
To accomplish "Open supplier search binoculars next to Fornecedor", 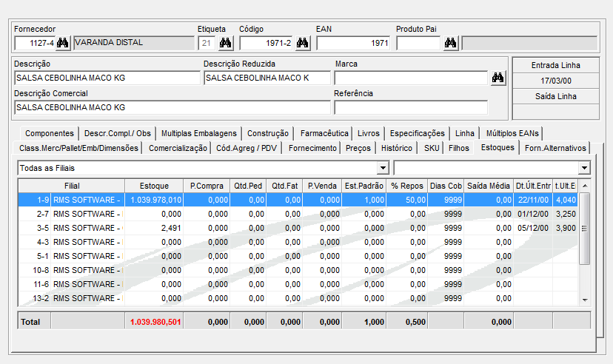I will point(62,43).
